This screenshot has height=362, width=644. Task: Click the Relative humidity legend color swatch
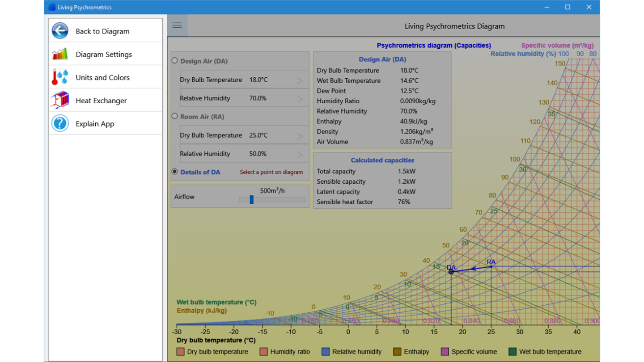click(x=326, y=352)
